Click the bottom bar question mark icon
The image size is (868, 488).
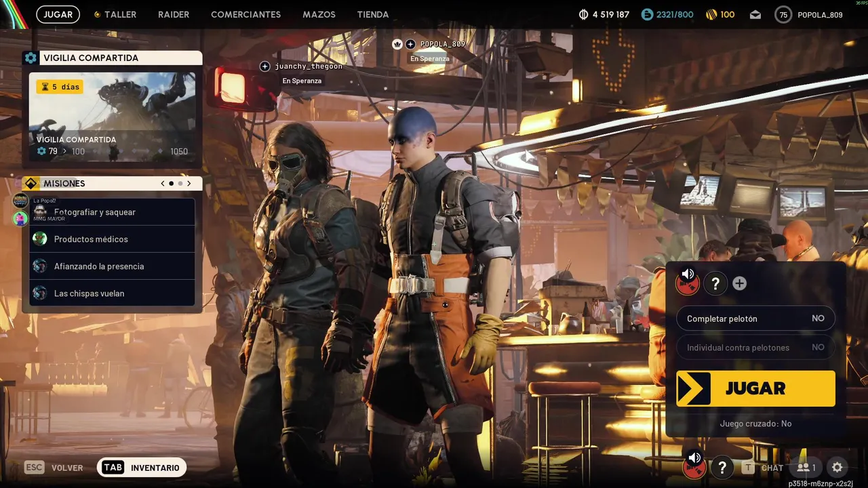point(722,468)
